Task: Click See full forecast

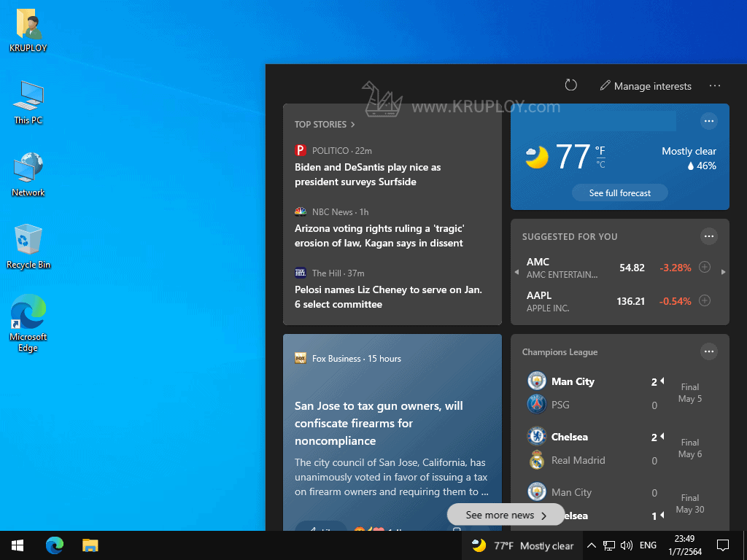Action: (620, 192)
